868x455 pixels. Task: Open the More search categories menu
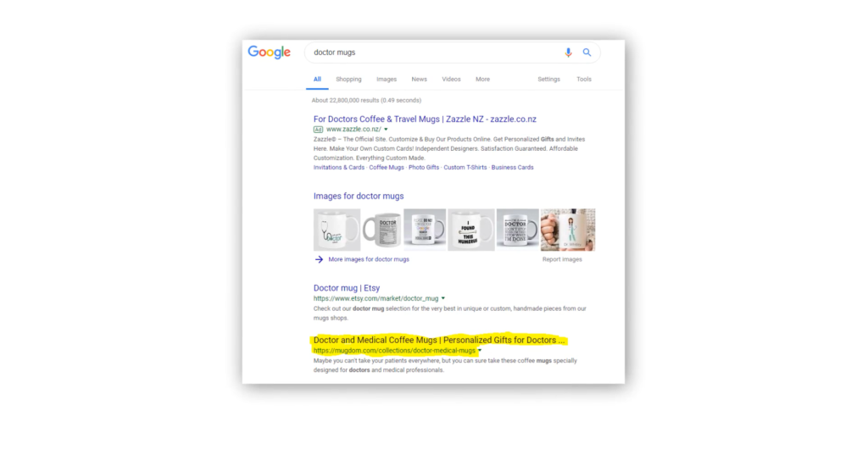click(x=482, y=79)
